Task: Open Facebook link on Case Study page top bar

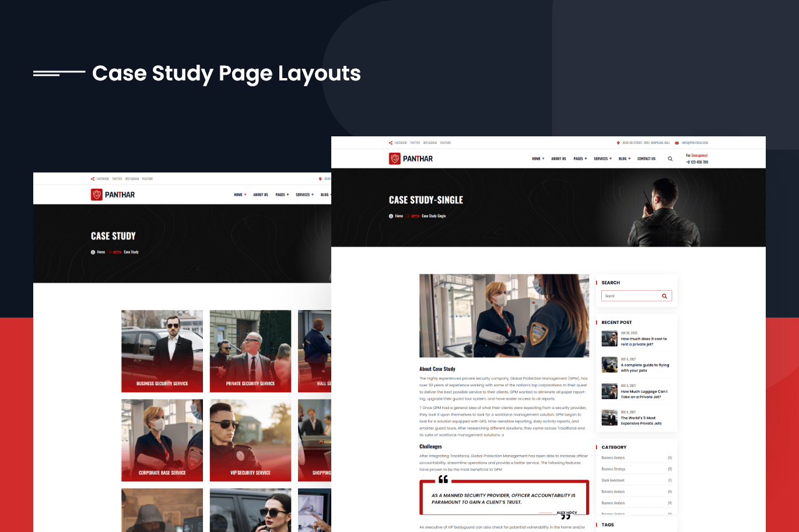Action: click(x=103, y=179)
